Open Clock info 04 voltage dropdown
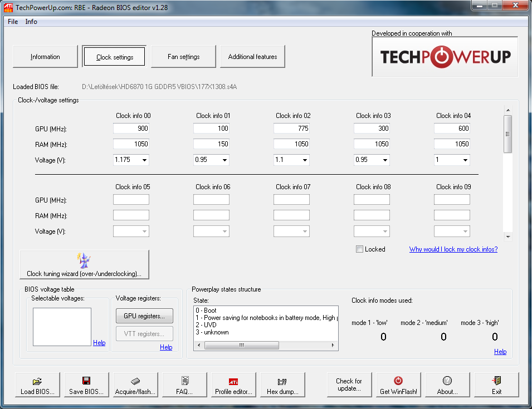The image size is (532, 409). point(465,160)
